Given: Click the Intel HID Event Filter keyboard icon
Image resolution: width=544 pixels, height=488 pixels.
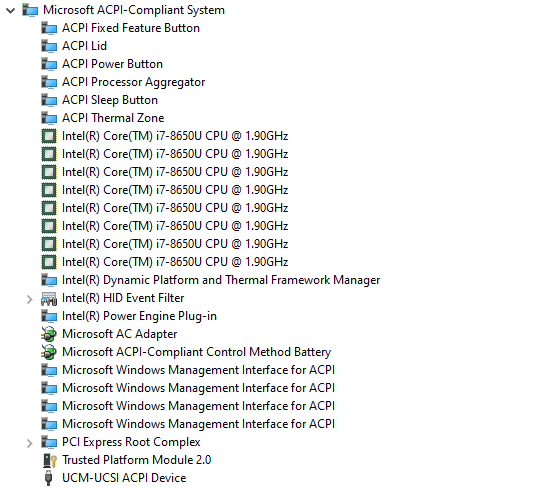Looking at the screenshot, I should tap(49, 299).
